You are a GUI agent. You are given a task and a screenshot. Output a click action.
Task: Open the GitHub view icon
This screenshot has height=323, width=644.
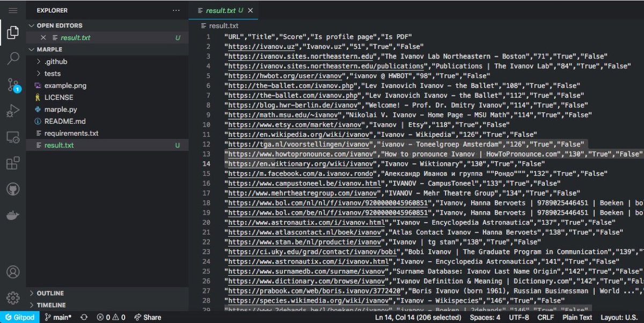click(13, 190)
